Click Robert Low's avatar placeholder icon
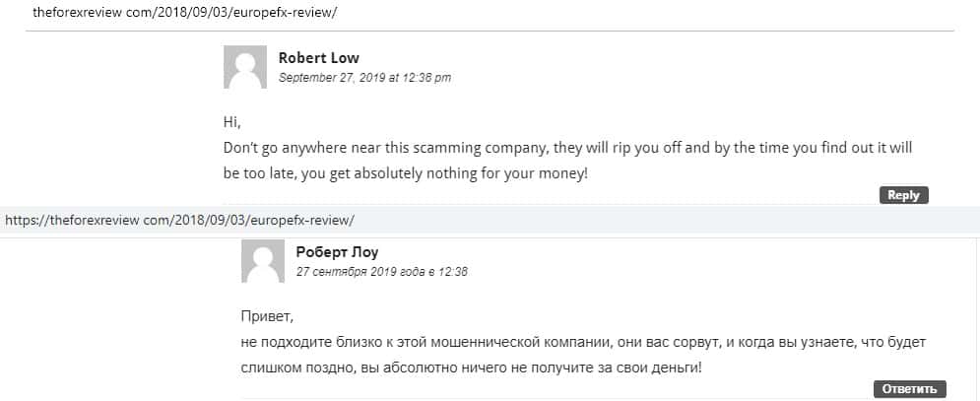The width and height of the screenshot is (980, 401). point(245,67)
